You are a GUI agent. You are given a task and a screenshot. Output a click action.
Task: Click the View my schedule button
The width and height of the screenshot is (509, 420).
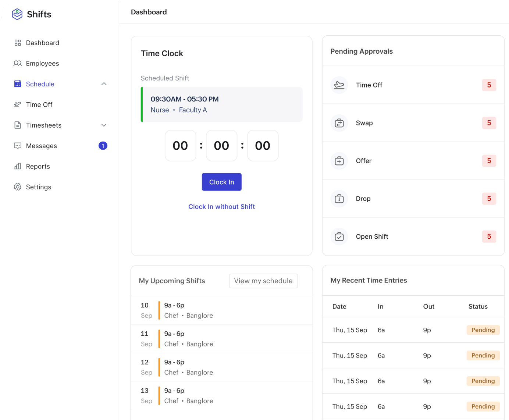263,281
